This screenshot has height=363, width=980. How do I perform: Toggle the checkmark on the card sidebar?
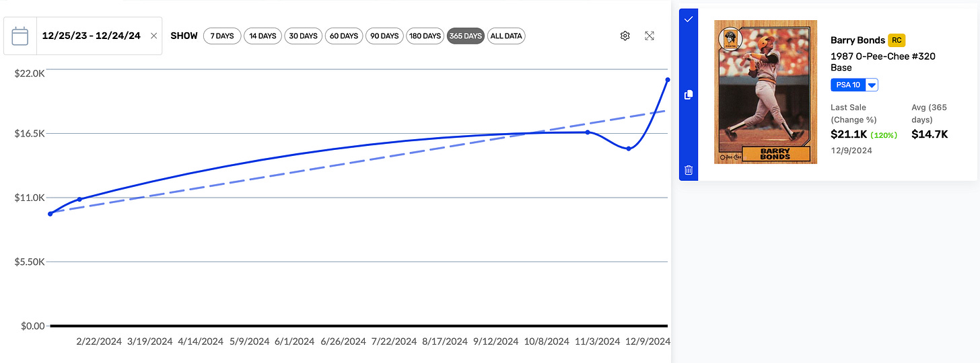click(689, 19)
